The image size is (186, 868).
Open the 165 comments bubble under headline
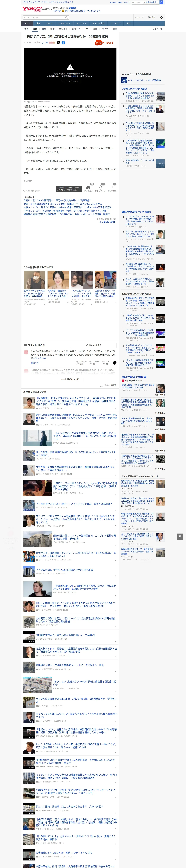point(45,43)
